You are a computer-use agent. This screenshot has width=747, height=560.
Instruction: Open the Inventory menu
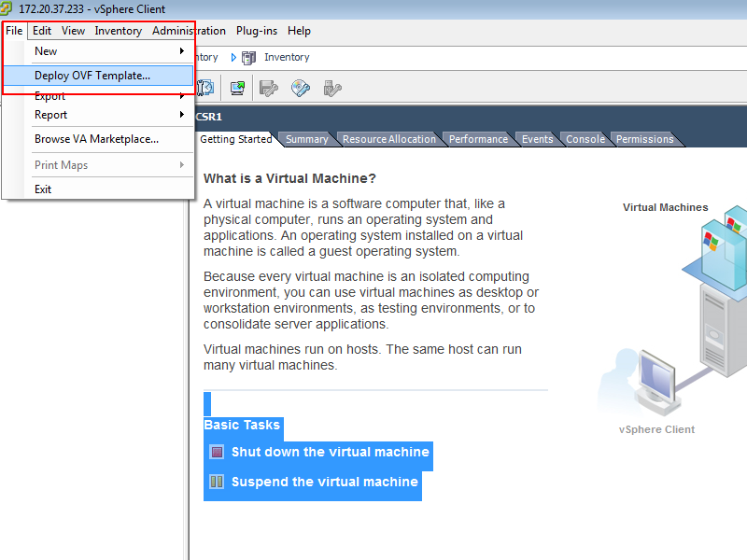pyautogui.click(x=119, y=31)
